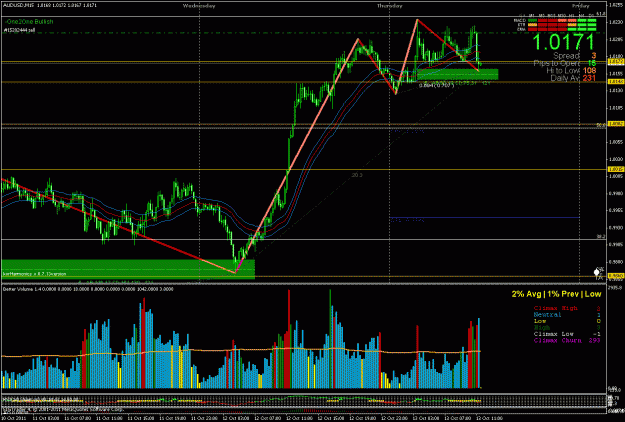625x422 pixels.
Task: Click the Hi to Low value 108
Action: point(589,71)
